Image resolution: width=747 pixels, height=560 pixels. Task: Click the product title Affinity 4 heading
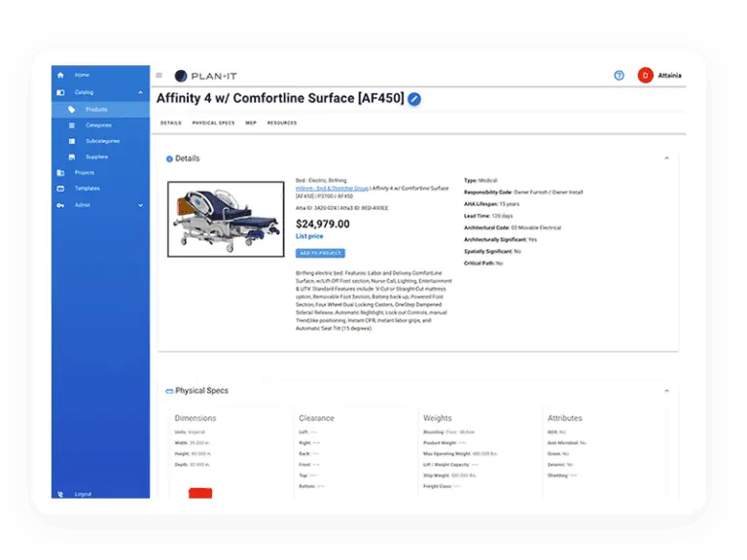[280, 98]
